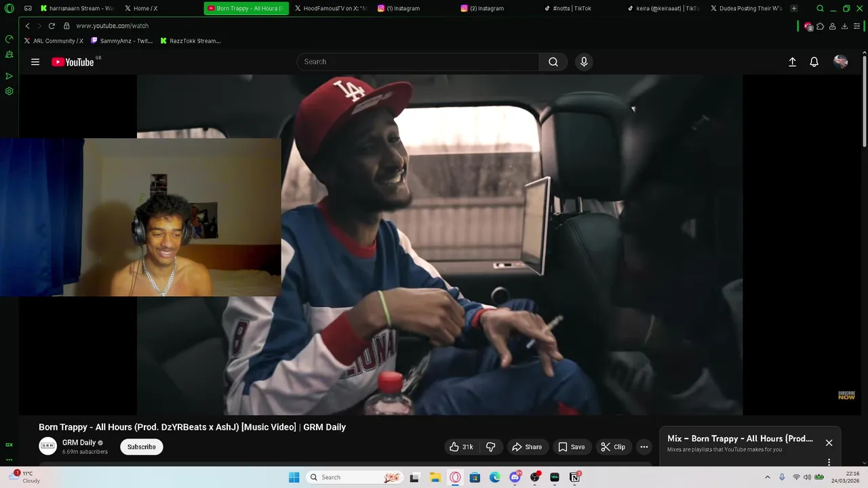Viewport: 868px width, 488px height.
Task: Open the Windows Start menu
Action: coord(294,477)
